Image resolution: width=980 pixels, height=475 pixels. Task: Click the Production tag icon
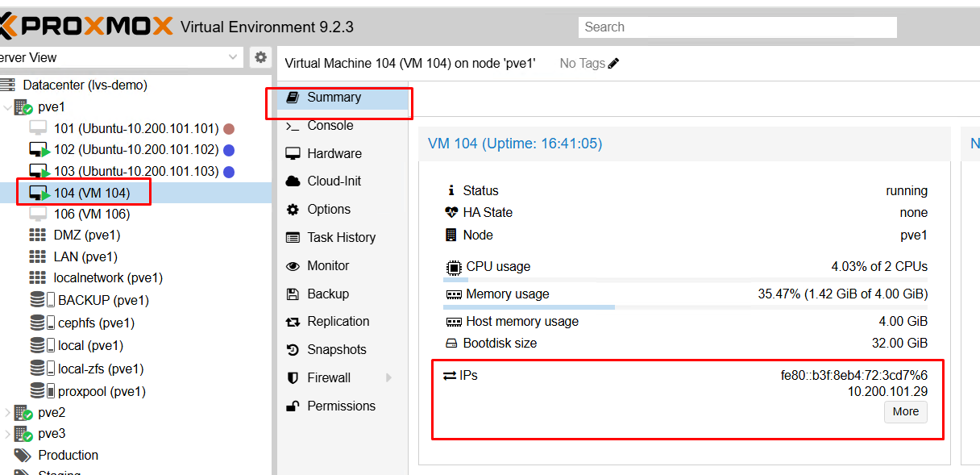click(x=23, y=455)
